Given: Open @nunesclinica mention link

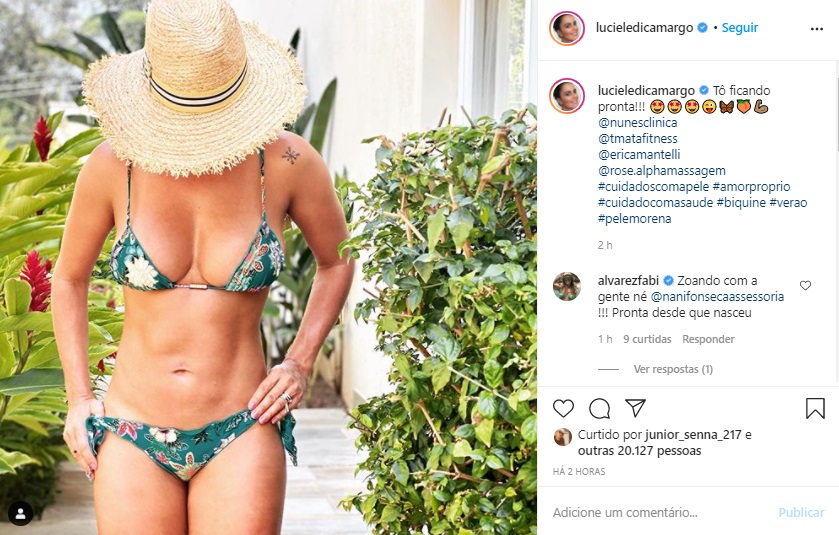Looking at the screenshot, I should click(637, 123).
